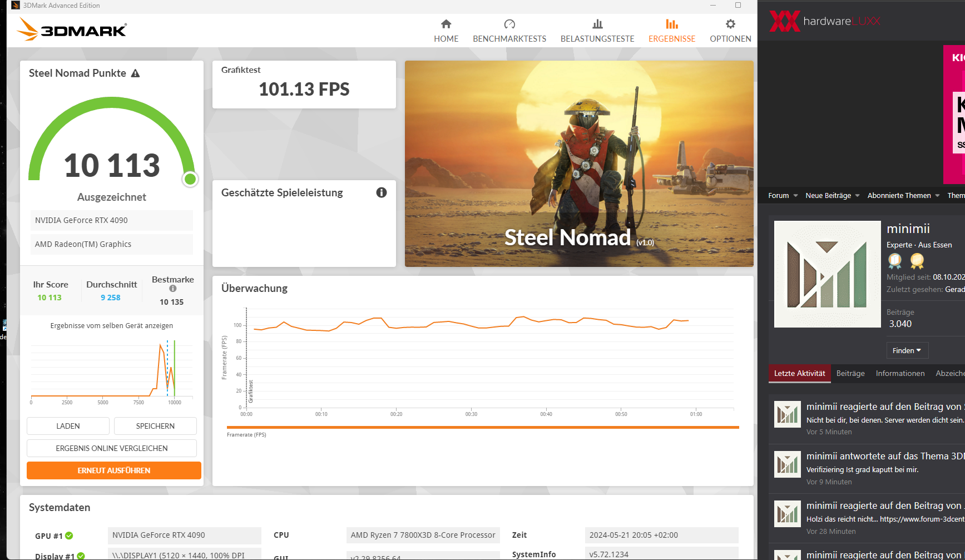Viewport: 965px width, 560px height.
Task: Open Belastungstests bar icon
Action: pyautogui.click(x=597, y=24)
